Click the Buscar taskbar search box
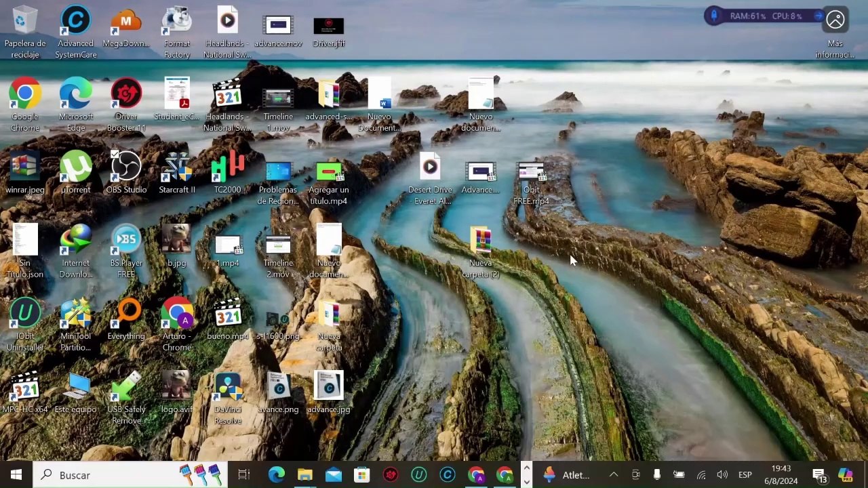The width and height of the screenshot is (868, 488). click(131, 474)
